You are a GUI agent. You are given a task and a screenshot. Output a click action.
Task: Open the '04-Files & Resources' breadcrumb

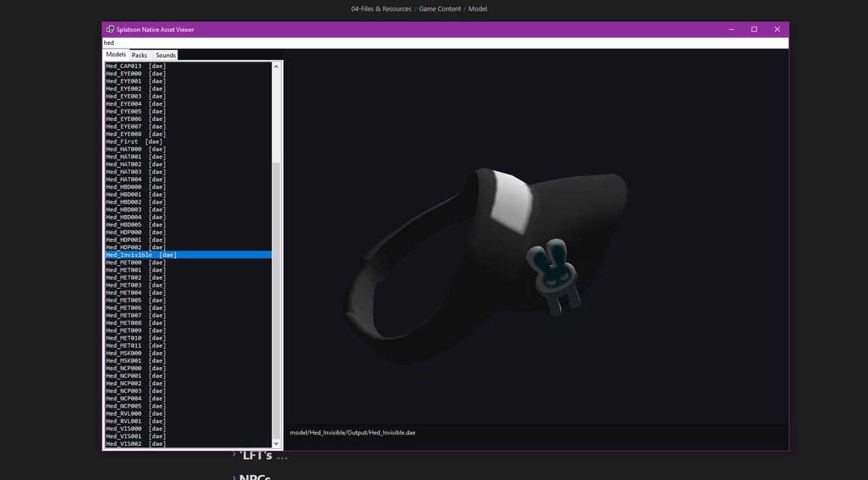(x=382, y=9)
